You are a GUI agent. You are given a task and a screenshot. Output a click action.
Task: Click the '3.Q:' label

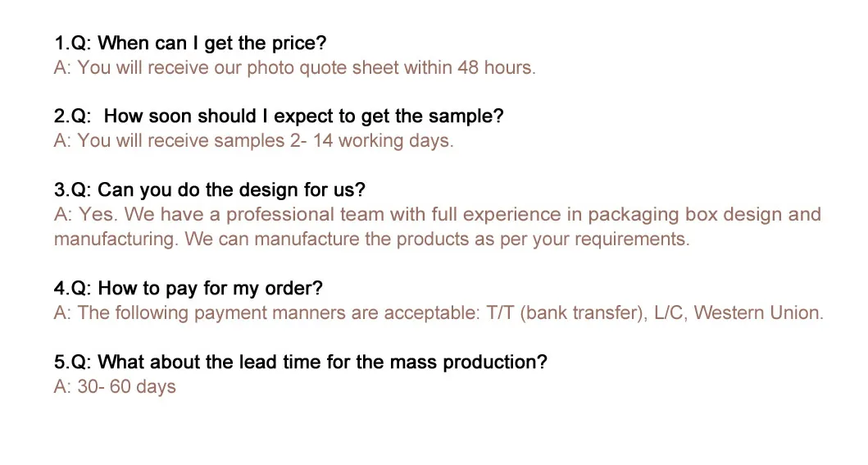point(73,190)
